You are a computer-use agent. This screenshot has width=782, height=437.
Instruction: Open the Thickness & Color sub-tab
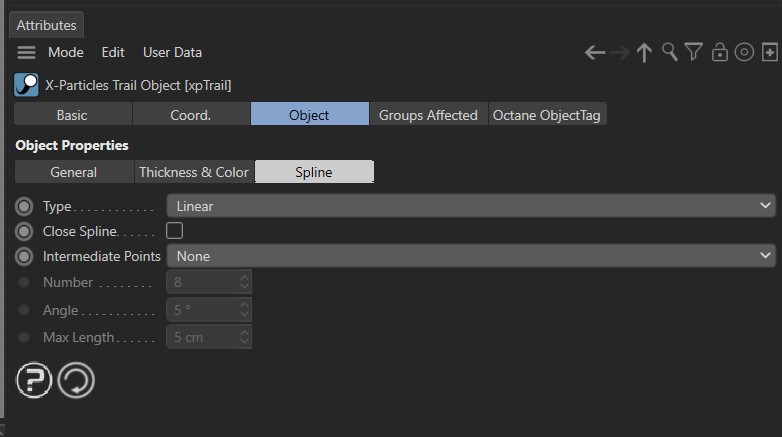click(x=194, y=172)
